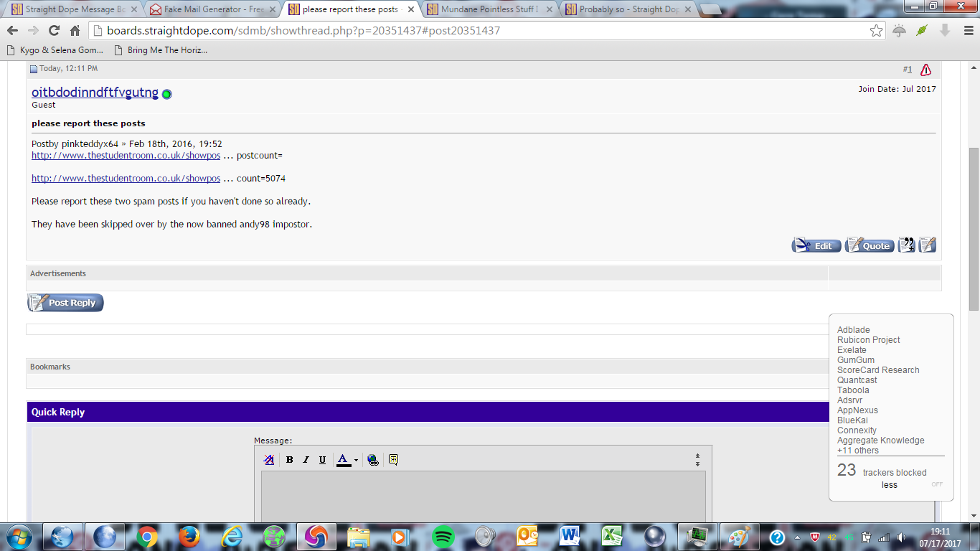
Task: Click the report post warning triangle icon
Action: 925,70
